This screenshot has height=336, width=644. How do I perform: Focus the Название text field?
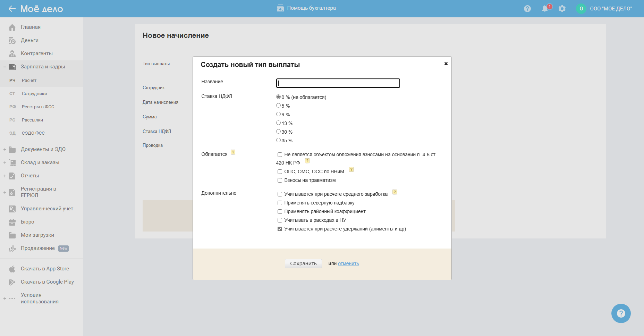pyautogui.click(x=338, y=83)
